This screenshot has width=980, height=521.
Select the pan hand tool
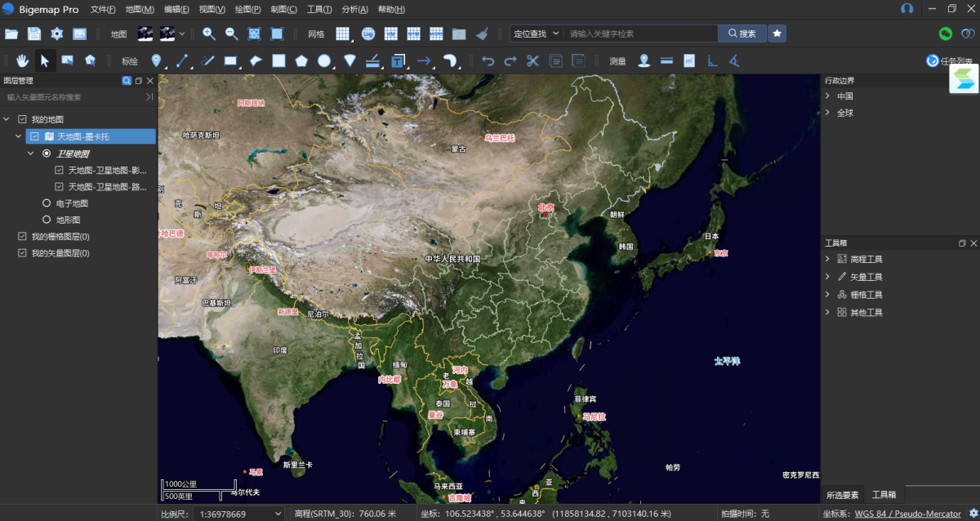[x=23, y=60]
